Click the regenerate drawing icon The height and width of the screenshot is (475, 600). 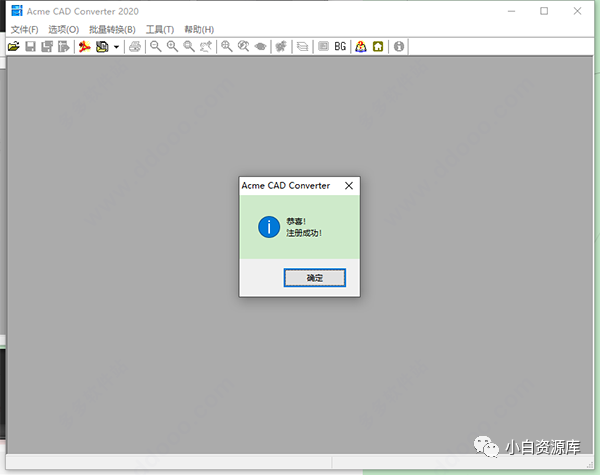tap(281, 47)
